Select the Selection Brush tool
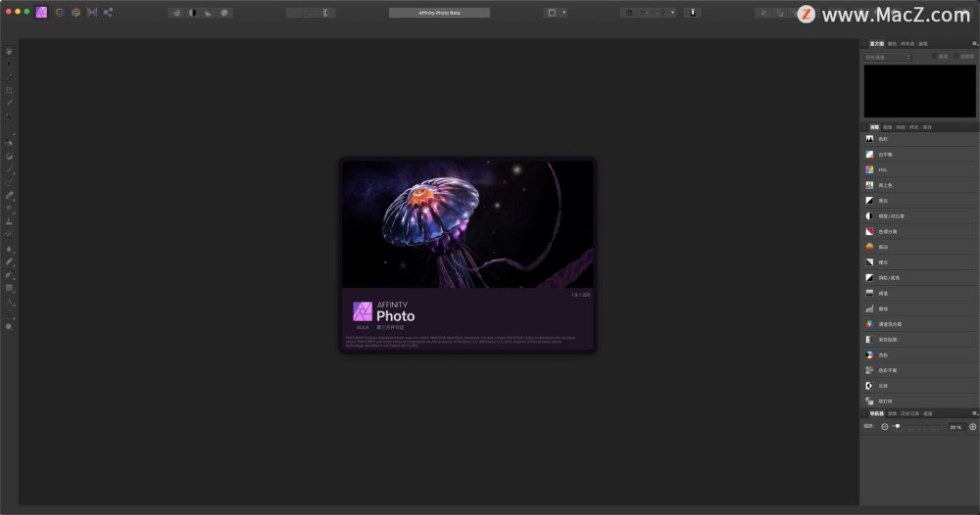Image resolution: width=980 pixels, height=515 pixels. tap(9, 103)
